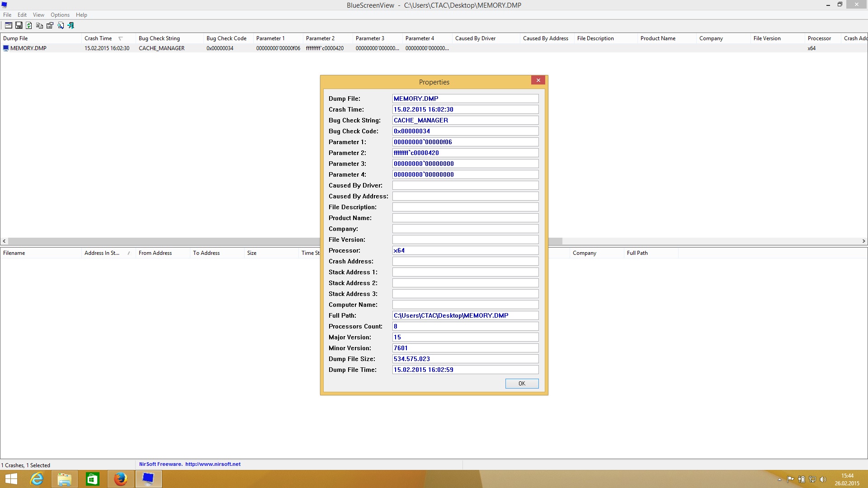
Task: Open Internet Explorer from the taskbar
Action: point(37,479)
